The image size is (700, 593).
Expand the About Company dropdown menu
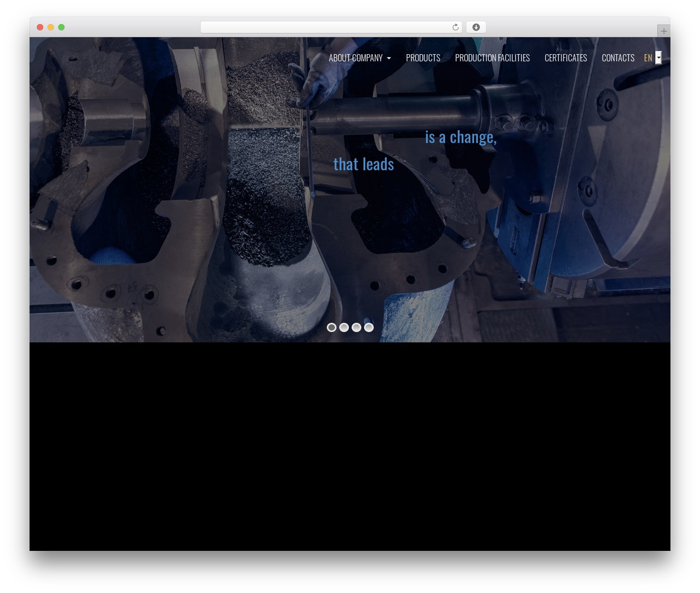pyautogui.click(x=360, y=58)
